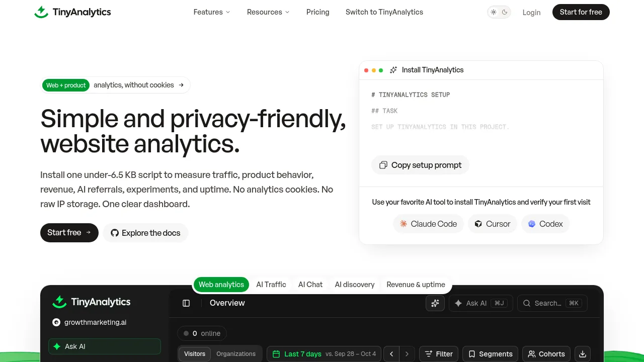The width and height of the screenshot is (644, 362).
Task: Switch to dark theme moon icon
Action: [505, 12]
